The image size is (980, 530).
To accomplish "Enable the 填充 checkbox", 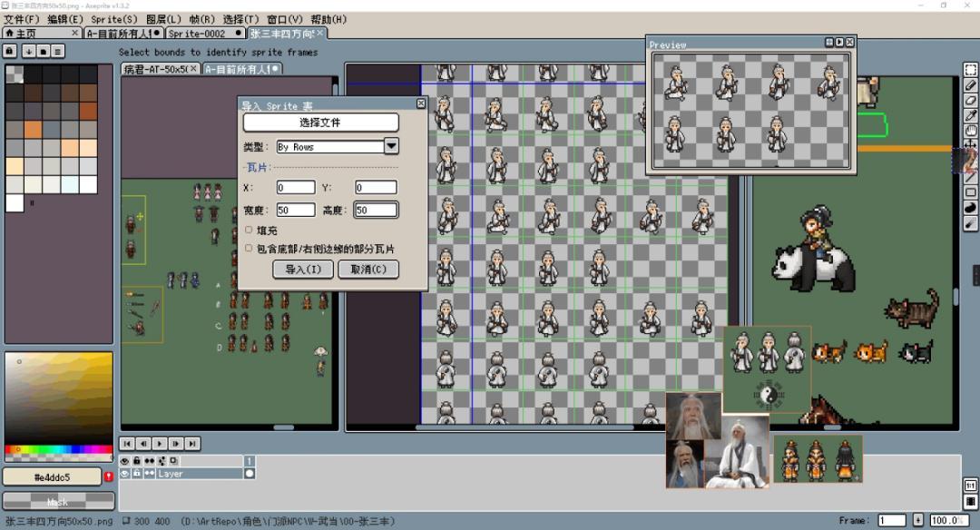I will (x=249, y=230).
